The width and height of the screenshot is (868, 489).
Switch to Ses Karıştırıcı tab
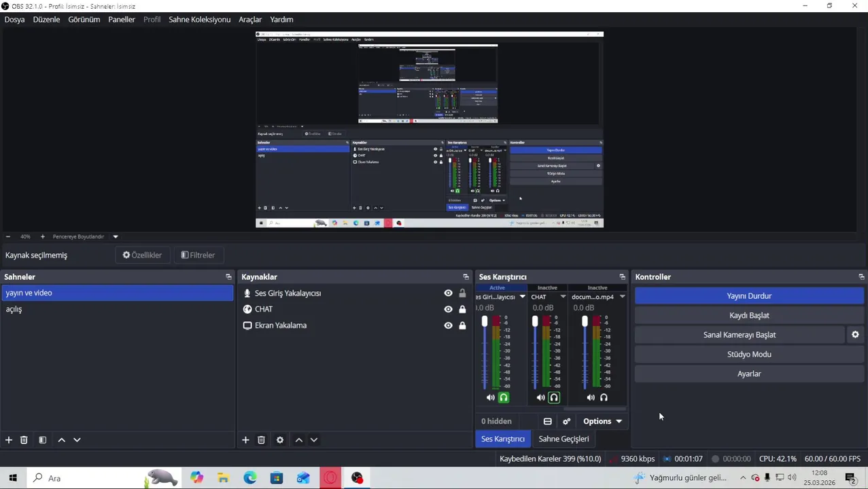click(x=503, y=439)
